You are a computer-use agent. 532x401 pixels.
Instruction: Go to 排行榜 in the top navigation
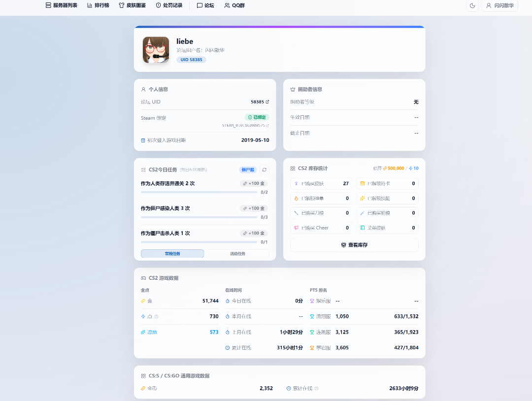[x=98, y=5]
